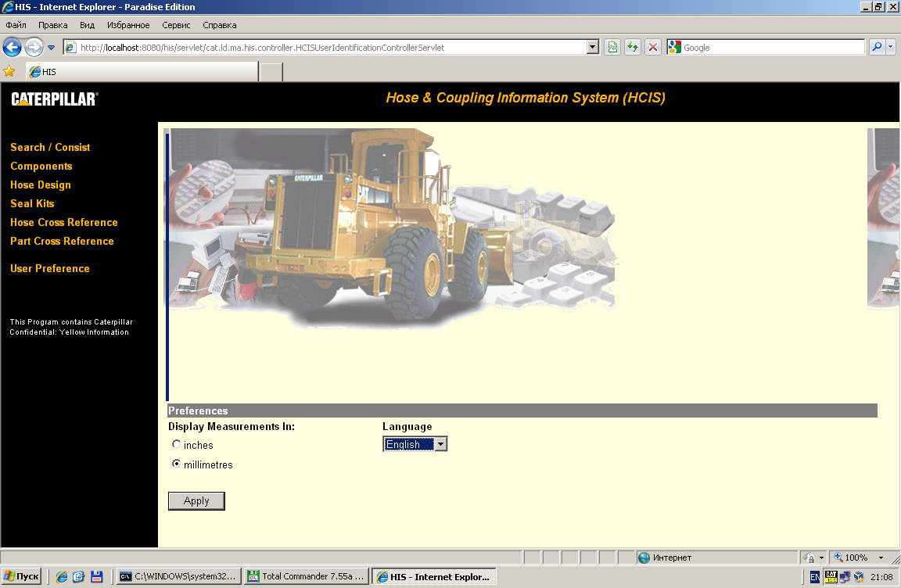Open the Избранное menu

128,25
